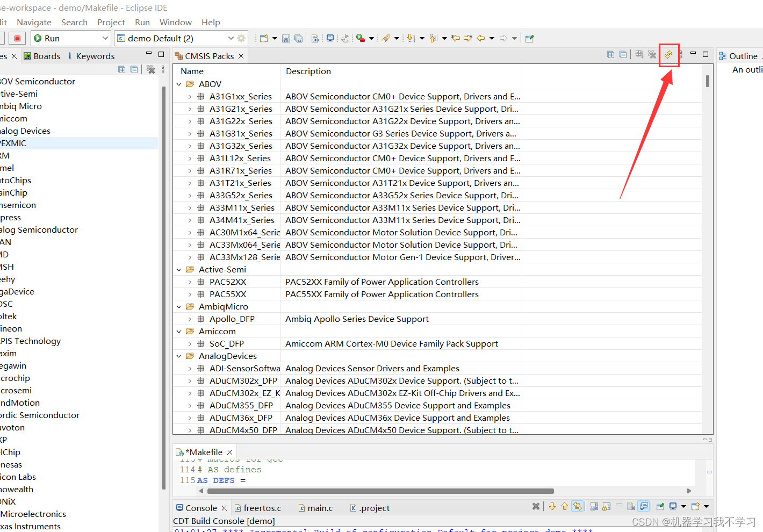
Task: Toggle Wrap Lines and Show Errors icon
Action: [578, 506]
